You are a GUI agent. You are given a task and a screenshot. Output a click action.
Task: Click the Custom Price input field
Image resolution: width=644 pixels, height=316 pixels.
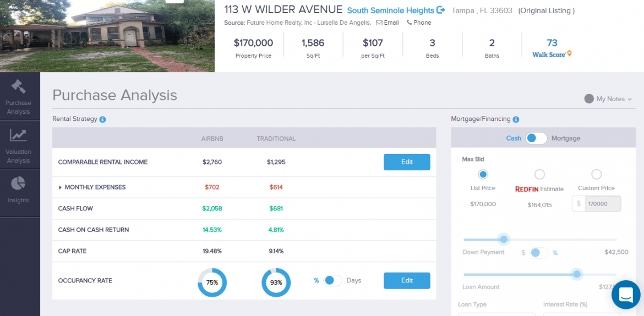click(x=602, y=204)
